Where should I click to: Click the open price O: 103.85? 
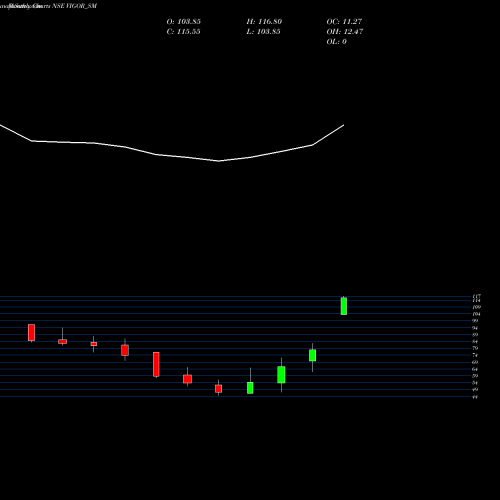tap(183, 22)
